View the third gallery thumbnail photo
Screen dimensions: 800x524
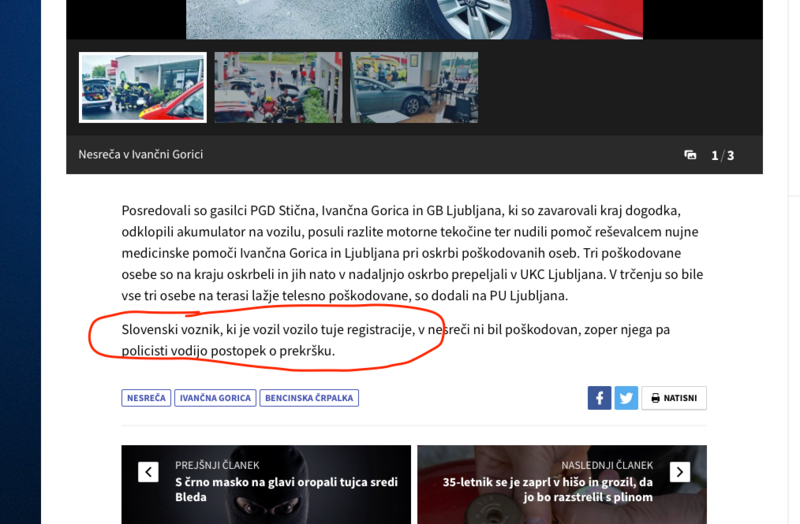(414, 88)
